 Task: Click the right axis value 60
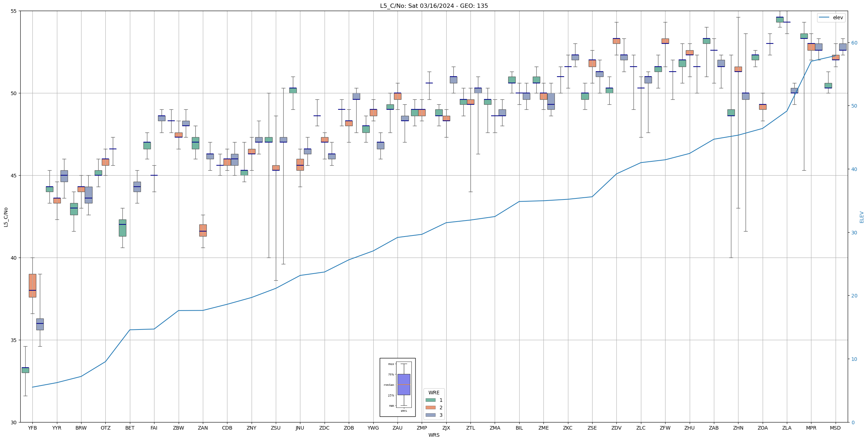854,43
